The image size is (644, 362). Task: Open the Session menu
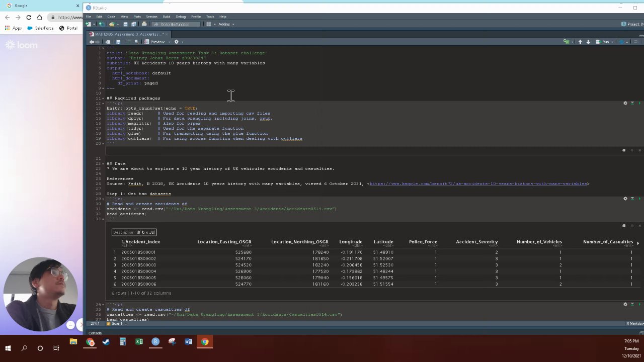pyautogui.click(x=151, y=17)
